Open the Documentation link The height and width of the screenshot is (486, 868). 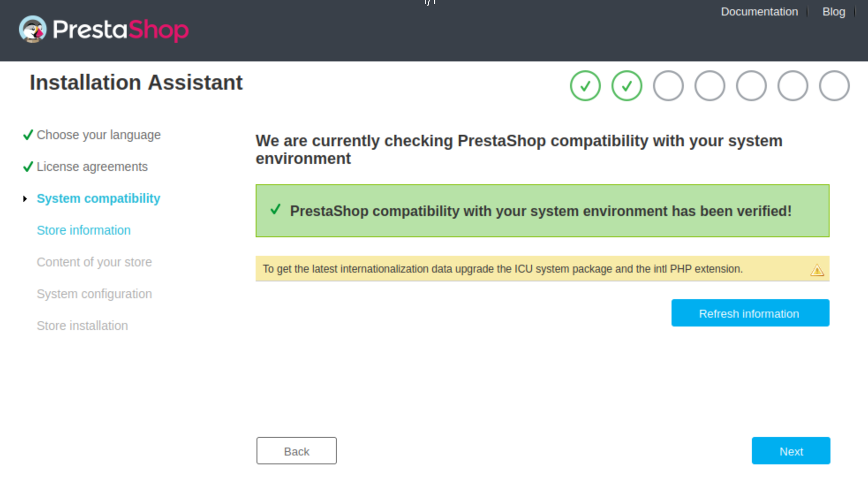coord(759,12)
